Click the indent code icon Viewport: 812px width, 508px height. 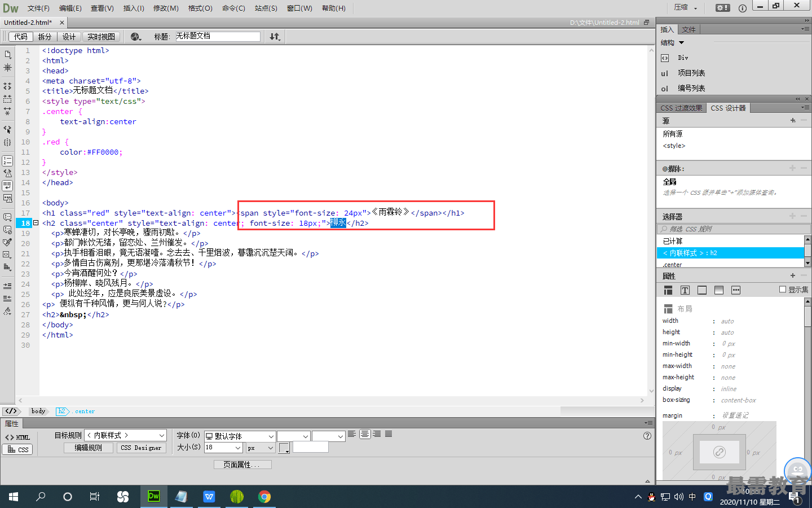pyautogui.click(x=7, y=286)
